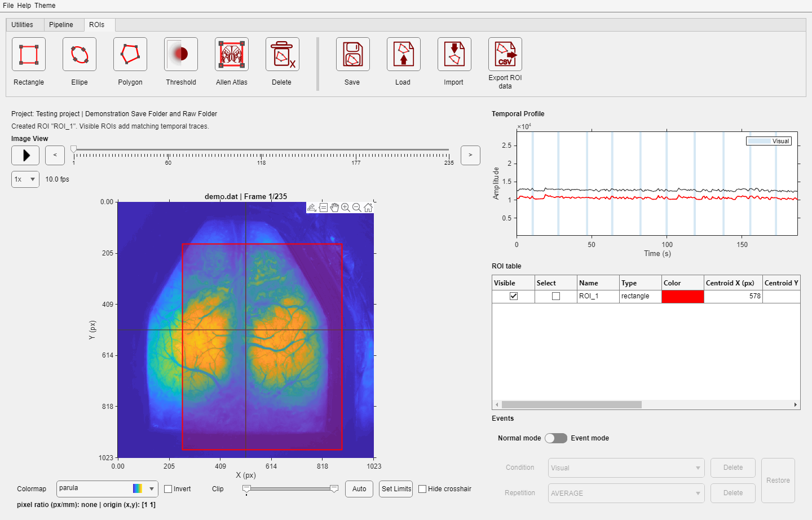This screenshot has height=520, width=812.
Task: Import ROIs with the Import icon
Action: tap(454, 54)
